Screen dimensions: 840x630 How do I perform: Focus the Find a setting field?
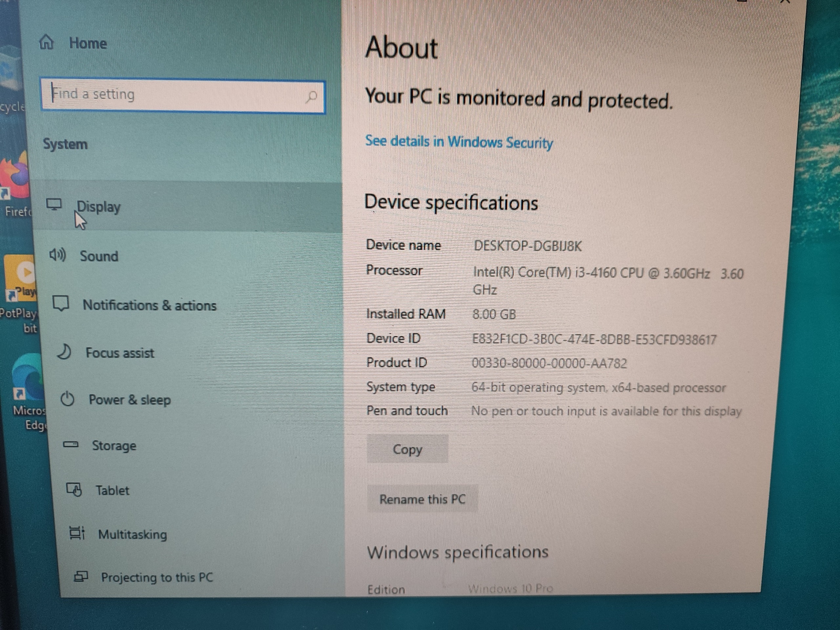(x=183, y=96)
